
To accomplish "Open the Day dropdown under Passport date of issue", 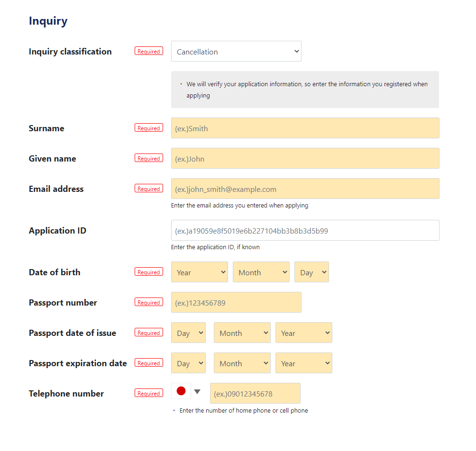I will [x=188, y=333].
